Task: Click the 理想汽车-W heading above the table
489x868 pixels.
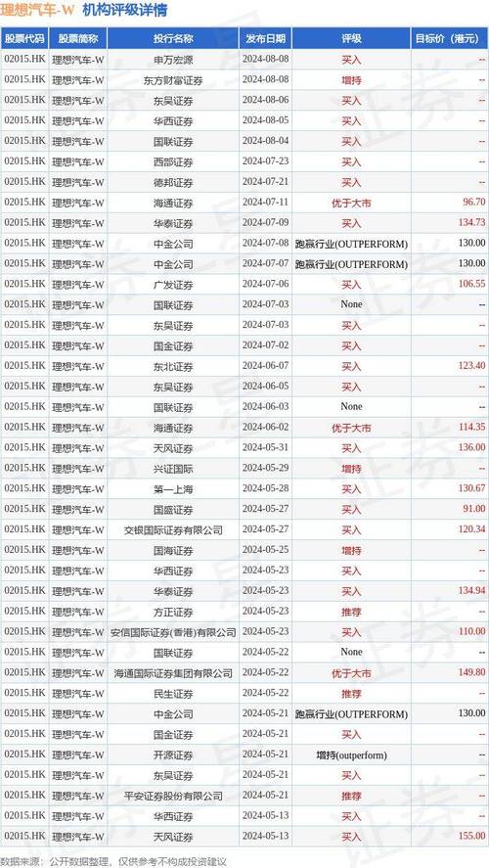Action: pyautogui.click(x=35, y=10)
